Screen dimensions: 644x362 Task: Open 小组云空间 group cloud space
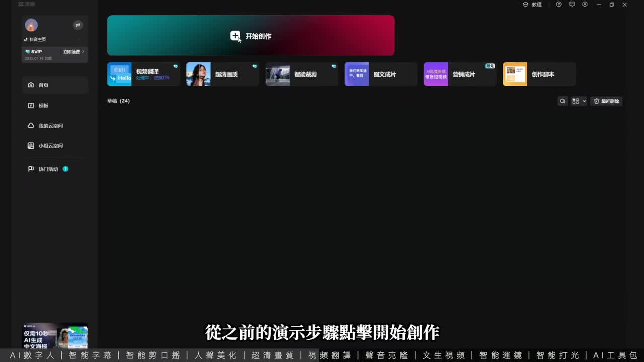pyautogui.click(x=50, y=146)
